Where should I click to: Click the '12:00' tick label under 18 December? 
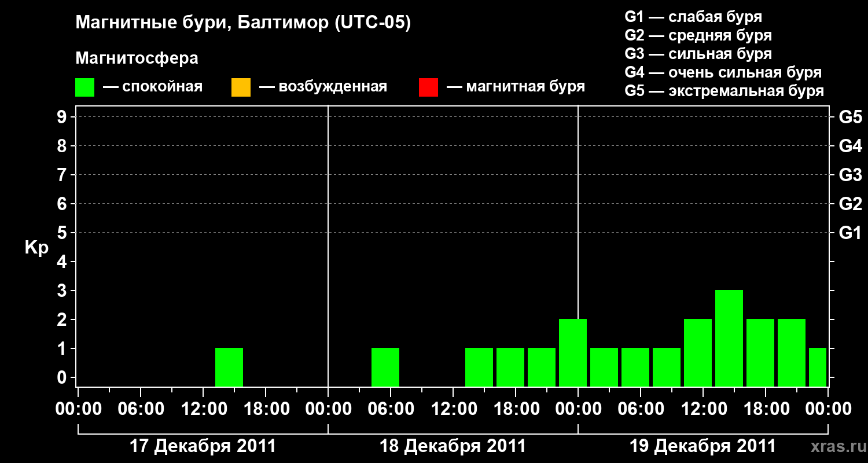(453, 409)
